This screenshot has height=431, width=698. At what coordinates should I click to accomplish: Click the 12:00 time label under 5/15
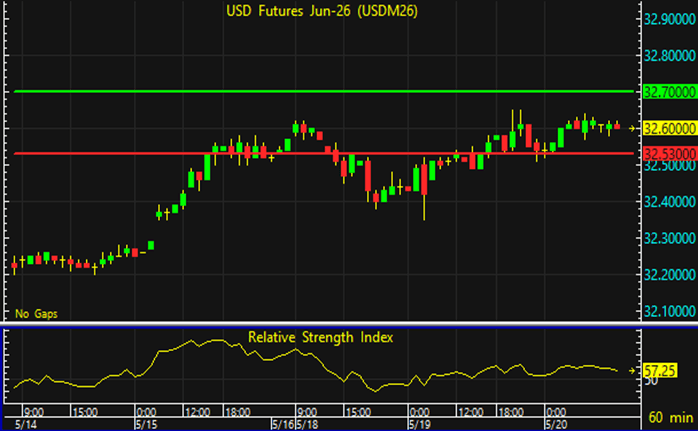tap(197, 412)
